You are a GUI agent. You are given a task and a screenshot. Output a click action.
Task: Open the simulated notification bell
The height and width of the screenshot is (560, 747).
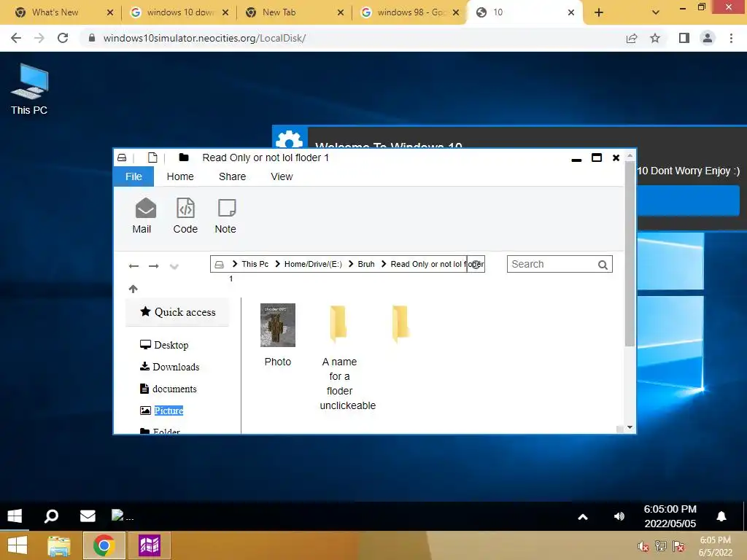click(721, 516)
